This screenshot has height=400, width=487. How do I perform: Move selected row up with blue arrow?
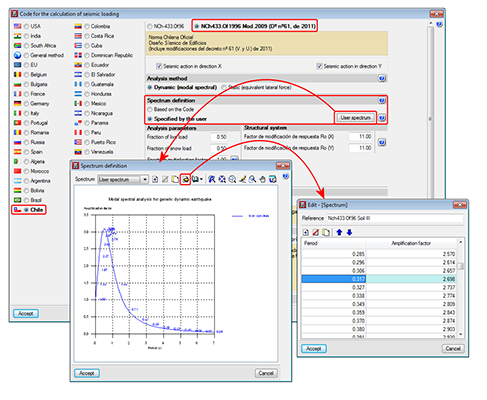pos(339,232)
